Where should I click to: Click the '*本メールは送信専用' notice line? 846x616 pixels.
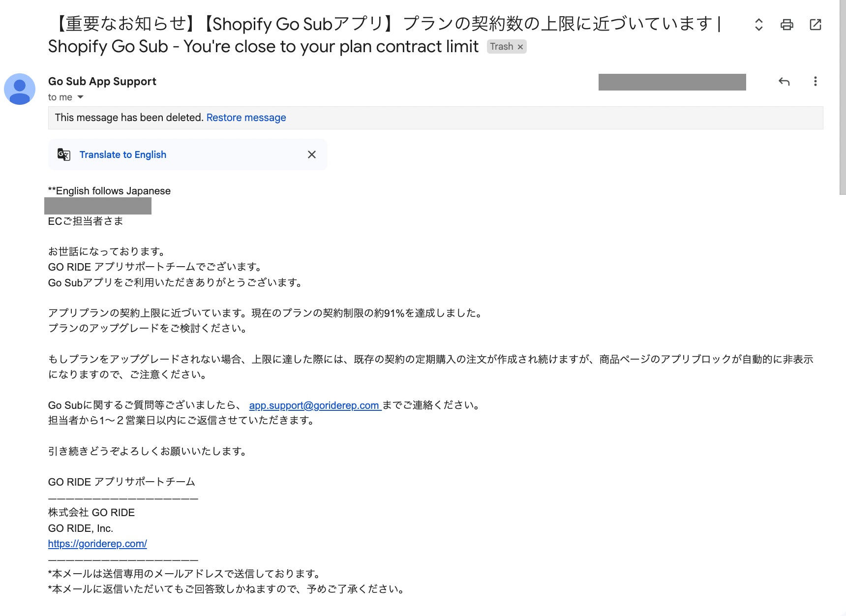[x=185, y=574]
